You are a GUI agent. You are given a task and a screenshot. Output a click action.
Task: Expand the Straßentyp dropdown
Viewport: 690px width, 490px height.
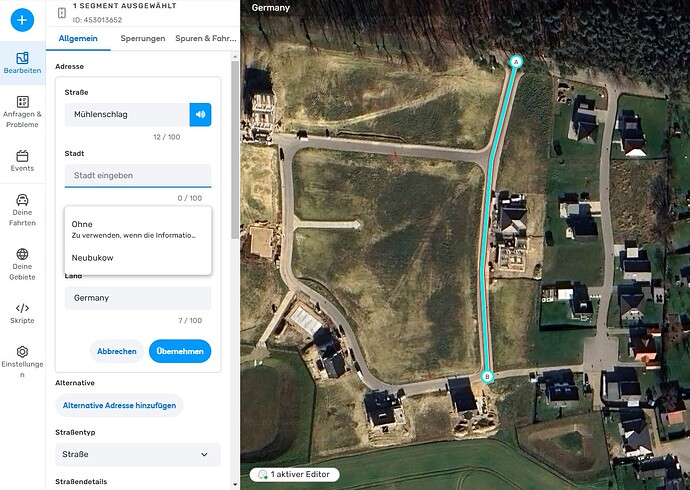coord(138,454)
